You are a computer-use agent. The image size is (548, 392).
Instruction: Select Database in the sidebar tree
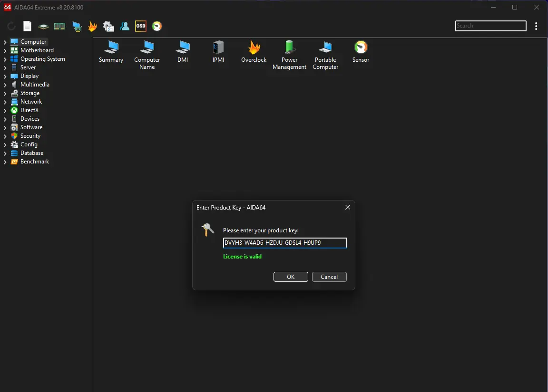(x=32, y=153)
